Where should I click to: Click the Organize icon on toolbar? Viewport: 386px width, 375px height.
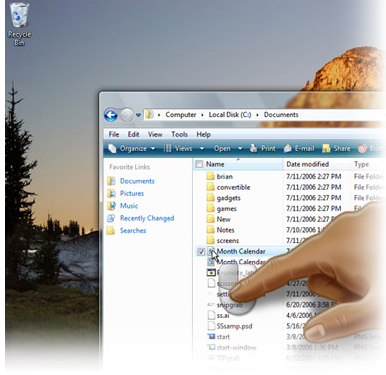point(112,148)
